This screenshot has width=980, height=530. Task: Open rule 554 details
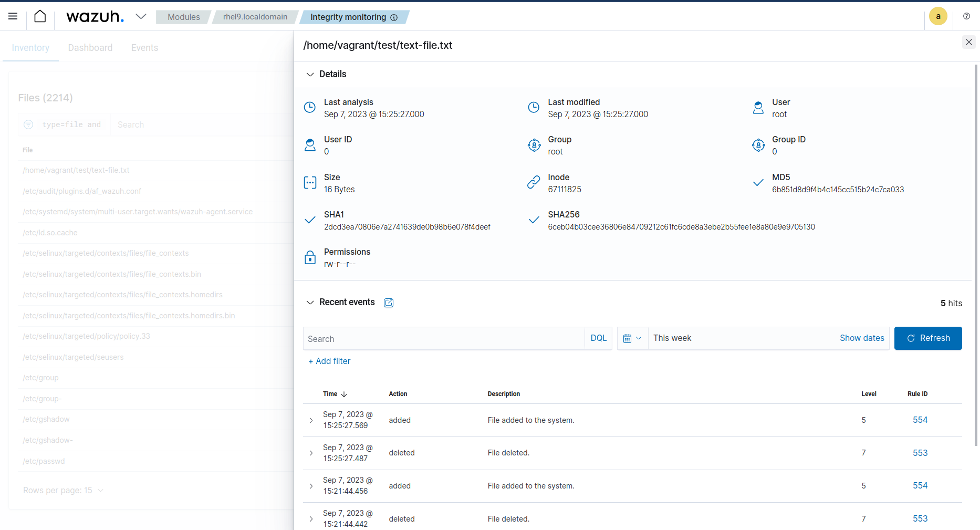click(920, 420)
